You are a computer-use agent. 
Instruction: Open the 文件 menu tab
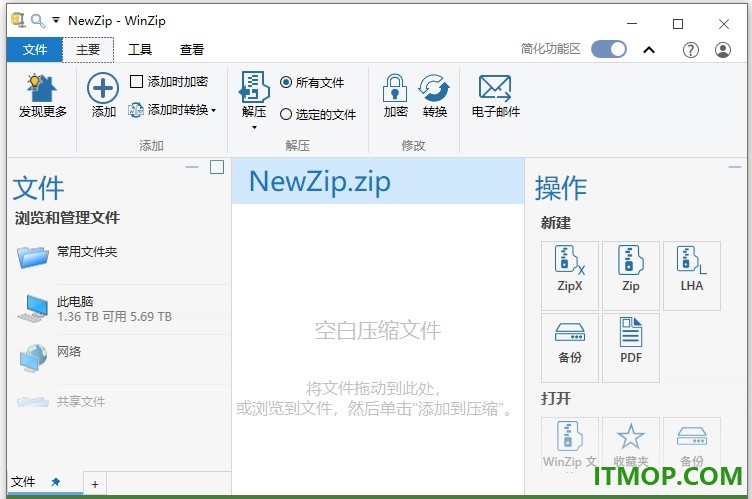35,49
